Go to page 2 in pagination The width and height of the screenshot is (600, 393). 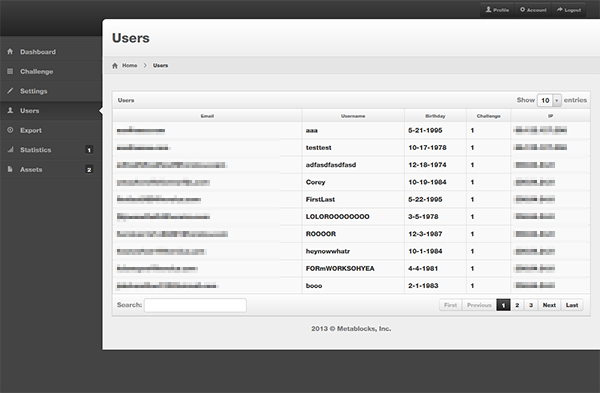(x=517, y=305)
